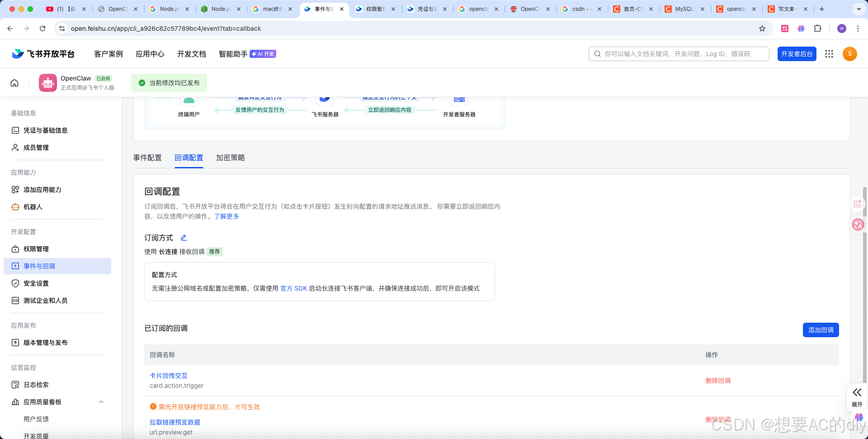Image resolution: width=868 pixels, height=439 pixels.
Task: Open 应用中心 in the top navigation
Action: 150,54
